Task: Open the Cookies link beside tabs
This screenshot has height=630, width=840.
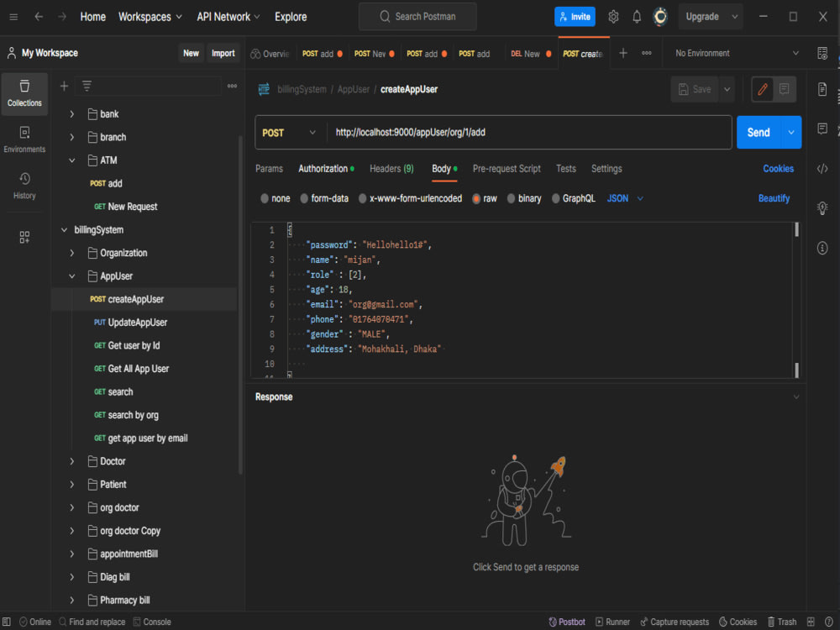Action: tap(778, 169)
